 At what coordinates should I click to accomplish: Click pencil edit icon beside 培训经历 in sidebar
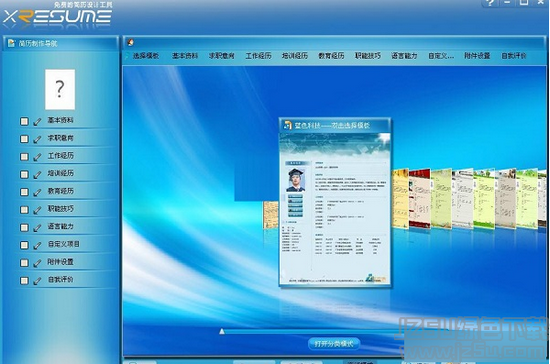point(37,175)
